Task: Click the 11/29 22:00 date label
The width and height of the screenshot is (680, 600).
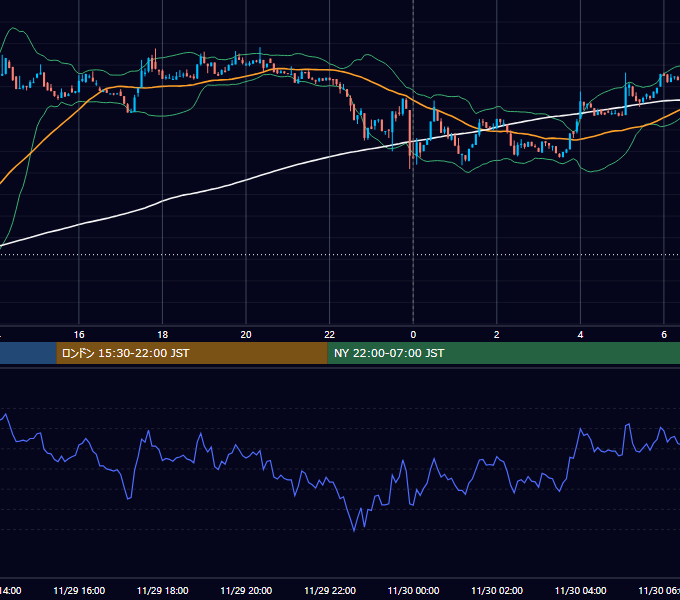Action: (x=330, y=590)
